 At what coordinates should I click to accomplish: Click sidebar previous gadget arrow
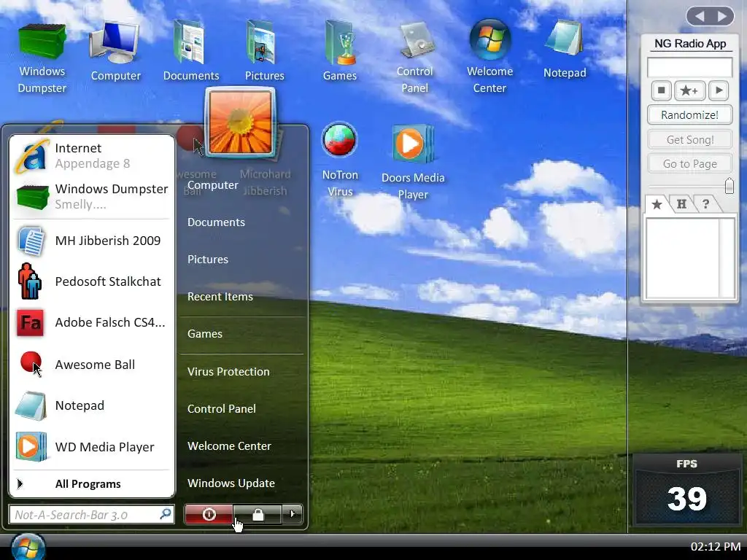point(700,16)
